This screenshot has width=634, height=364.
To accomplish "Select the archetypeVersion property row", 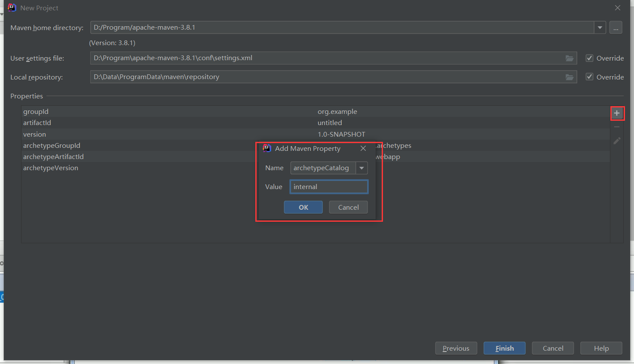I will [315, 168].
